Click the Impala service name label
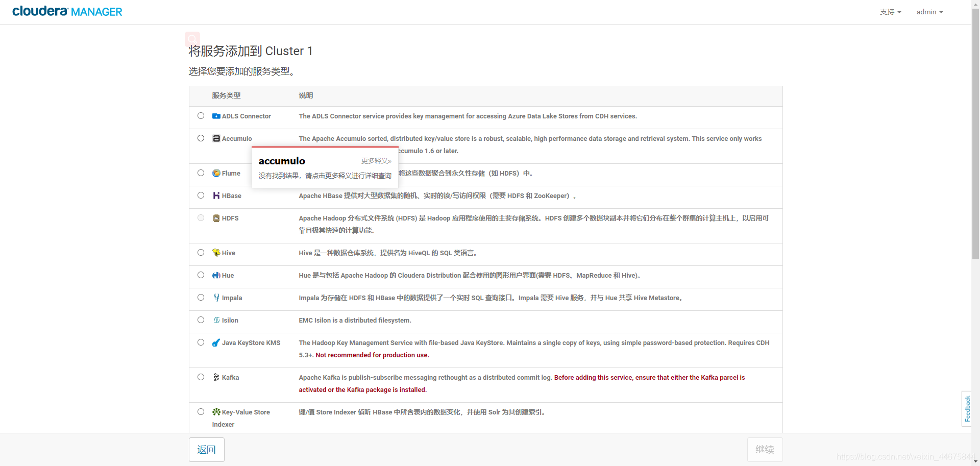This screenshot has width=980, height=466. [x=232, y=298]
